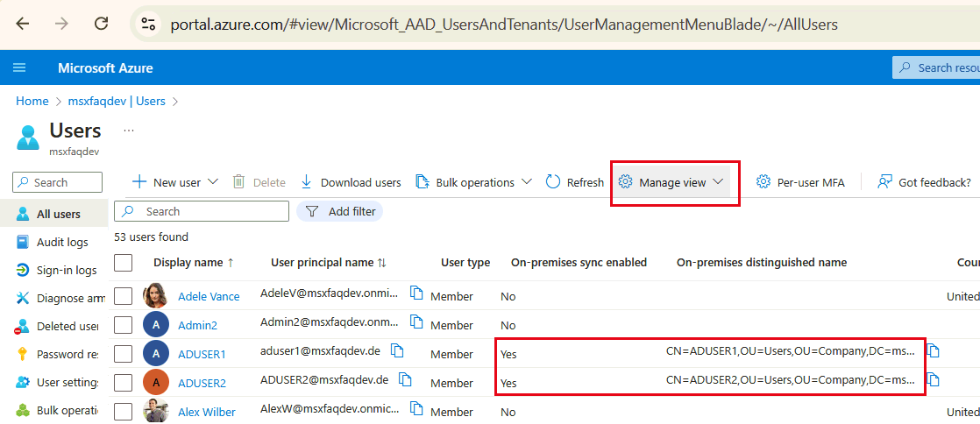Select the ADUSER1 row checkbox
Screen dimensions: 980x424
click(123, 354)
